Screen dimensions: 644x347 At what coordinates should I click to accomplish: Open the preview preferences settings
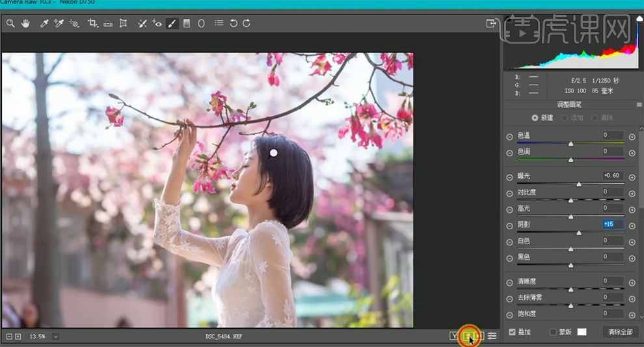[x=492, y=336]
